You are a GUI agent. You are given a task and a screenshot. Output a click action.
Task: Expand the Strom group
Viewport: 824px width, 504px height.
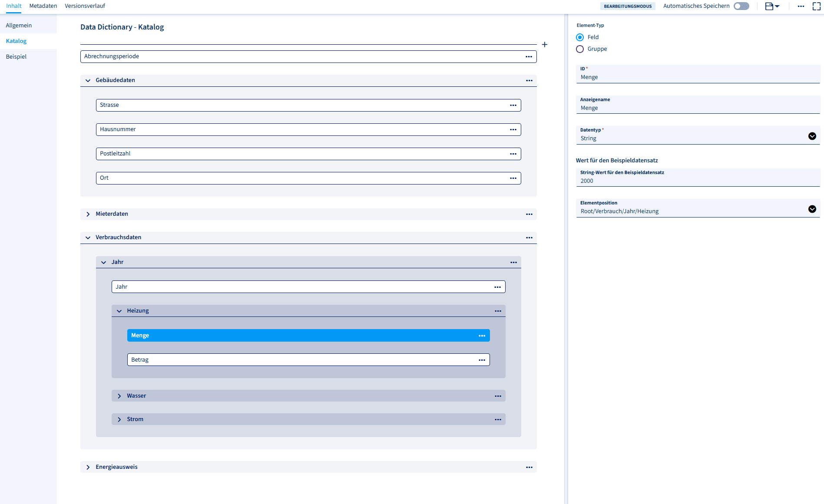(119, 419)
